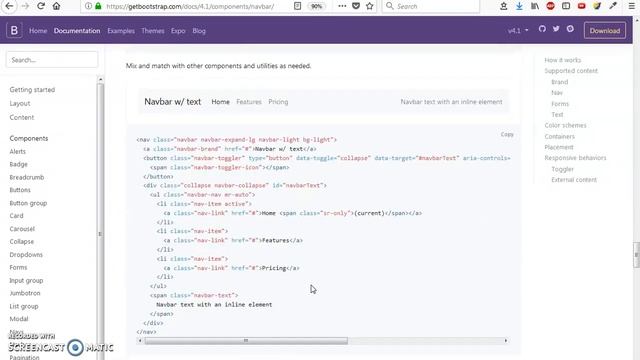Open Bootstrap Twitter icon link
The height and width of the screenshot is (360, 640).
point(556,29)
